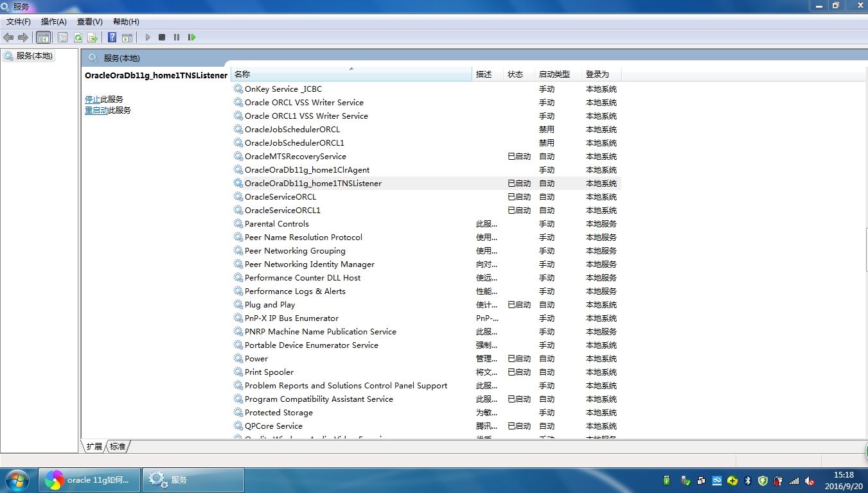Click the 重启动 link to restart the service
This screenshot has height=493, width=868.
click(96, 110)
